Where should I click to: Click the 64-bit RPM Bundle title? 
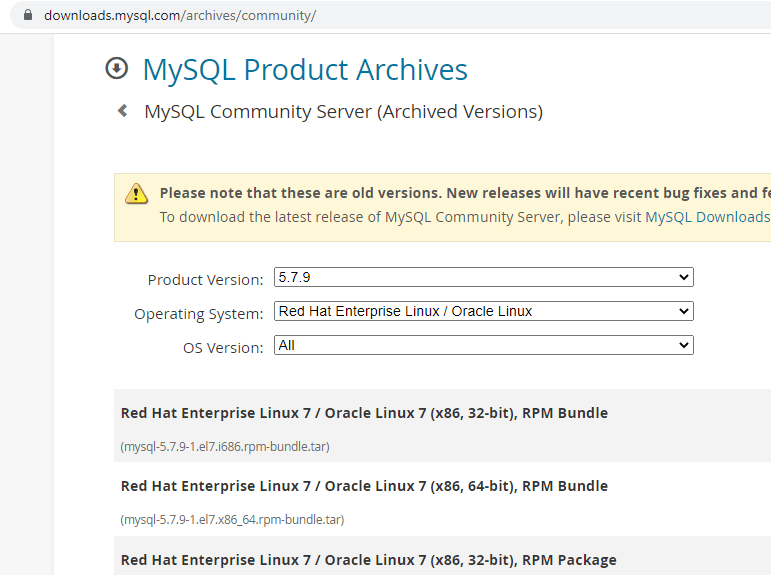[x=364, y=486]
